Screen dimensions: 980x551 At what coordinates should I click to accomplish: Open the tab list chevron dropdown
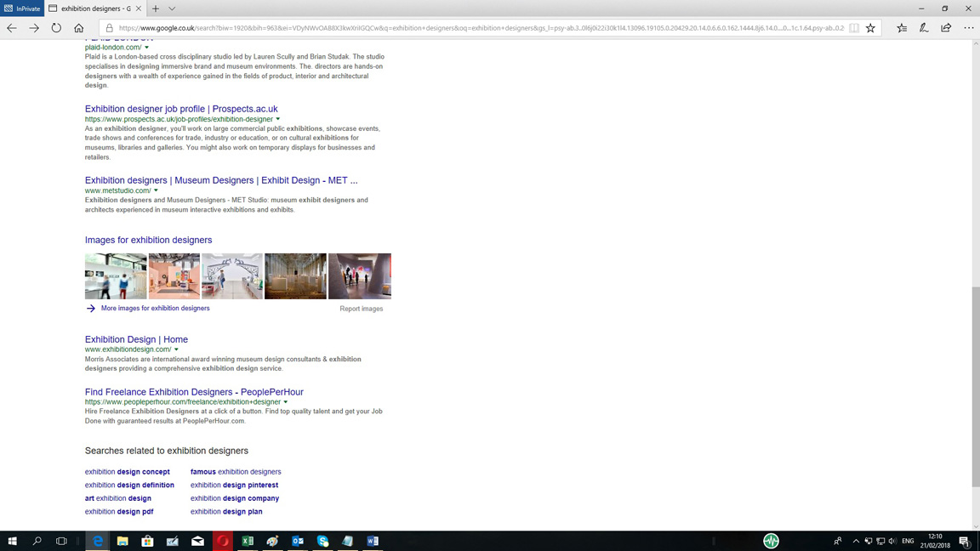(x=172, y=9)
